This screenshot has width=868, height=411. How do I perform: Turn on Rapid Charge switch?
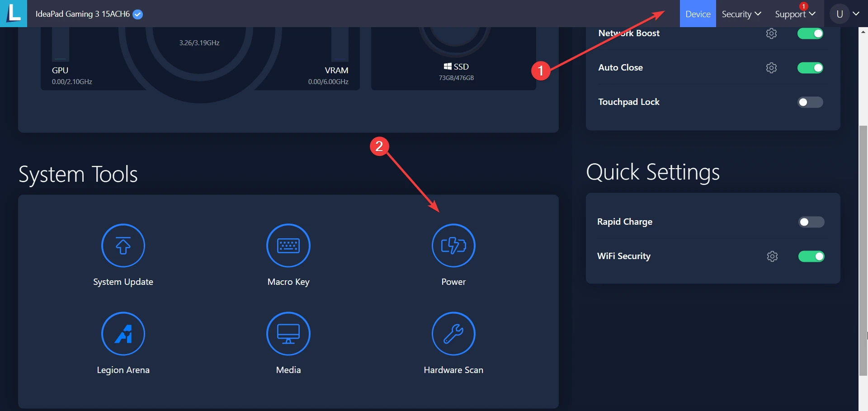tap(811, 222)
